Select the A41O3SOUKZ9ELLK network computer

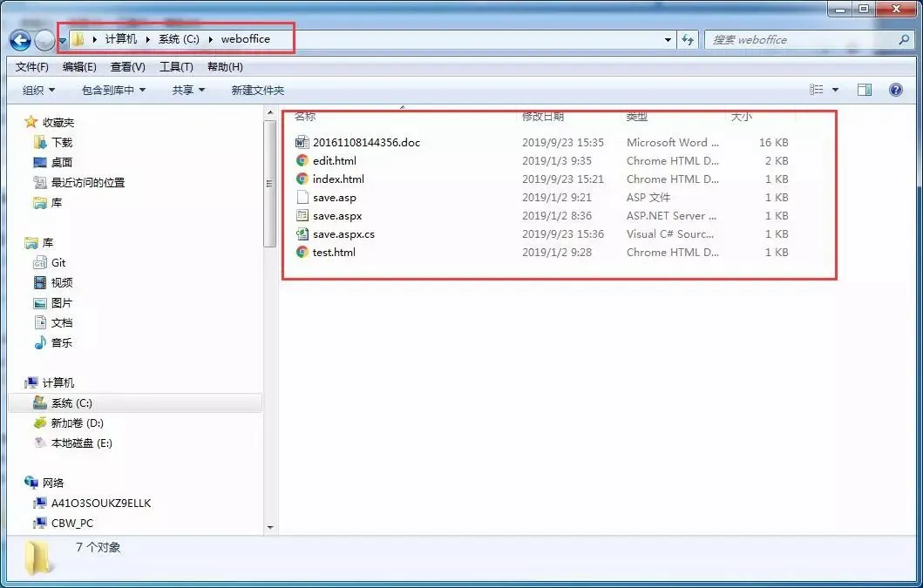click(101, 504)
